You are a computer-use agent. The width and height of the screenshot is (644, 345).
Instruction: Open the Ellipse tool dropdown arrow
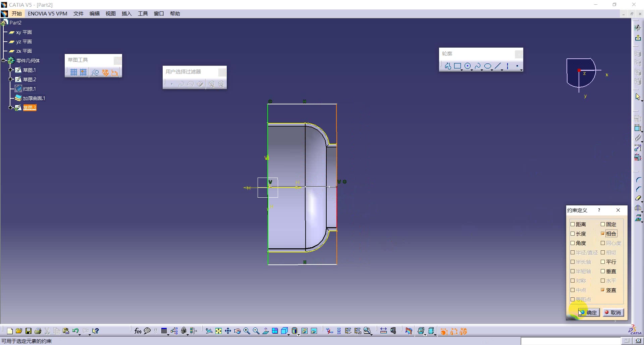click(492, 70)
